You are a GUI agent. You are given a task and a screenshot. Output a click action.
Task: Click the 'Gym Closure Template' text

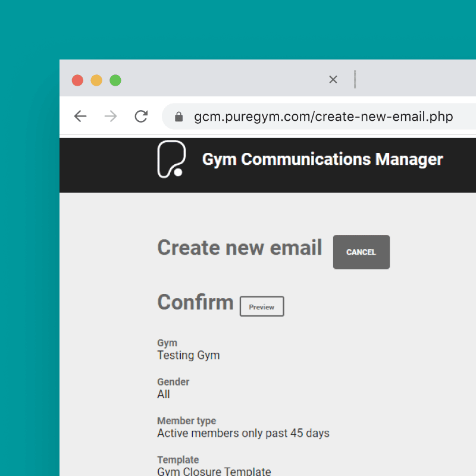[214, 471]
